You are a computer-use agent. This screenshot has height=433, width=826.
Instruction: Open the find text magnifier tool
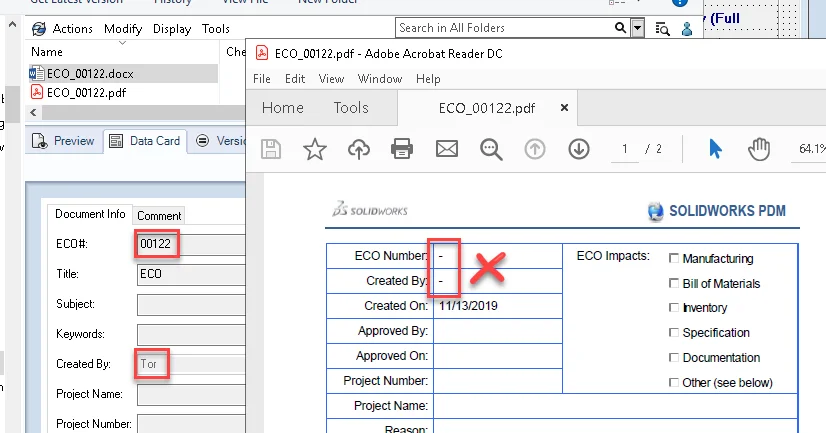pos(490,149)
